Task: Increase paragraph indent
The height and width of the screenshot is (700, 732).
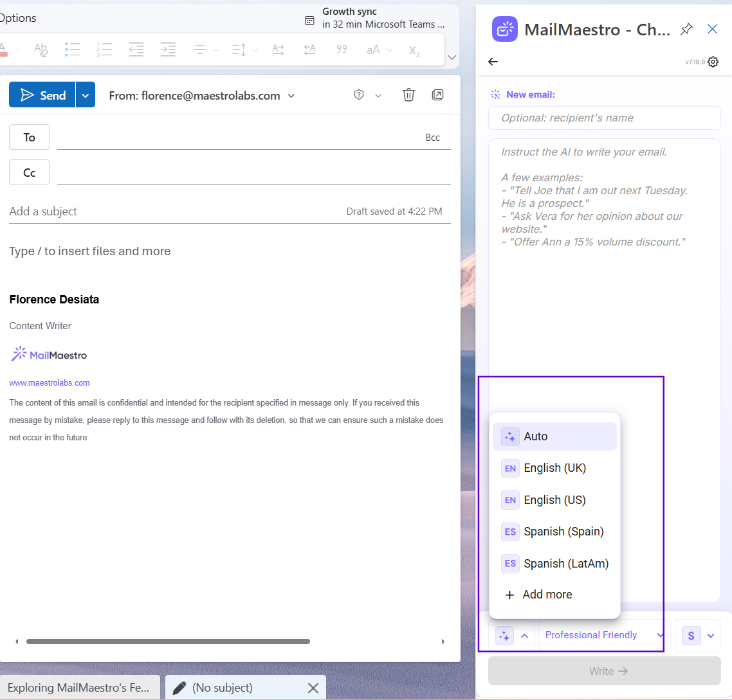Action: [168, 49]
